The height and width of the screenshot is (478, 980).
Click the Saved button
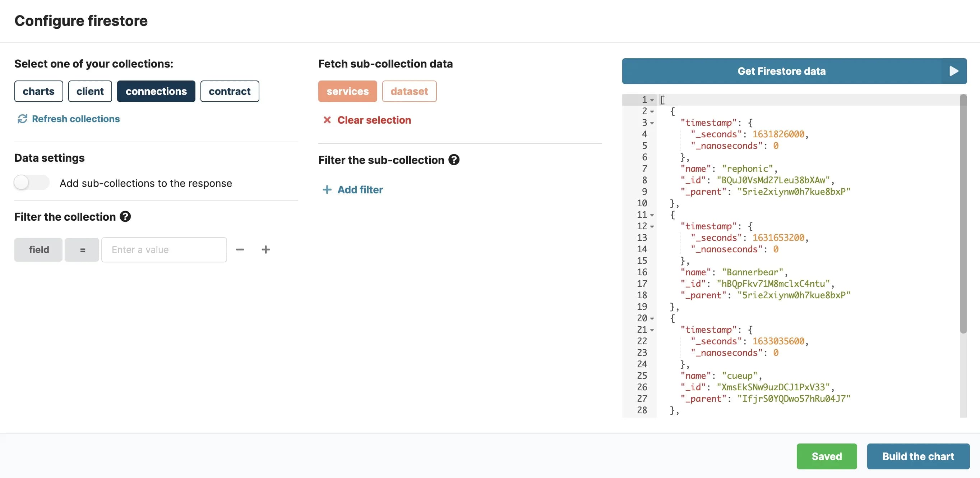826,456
